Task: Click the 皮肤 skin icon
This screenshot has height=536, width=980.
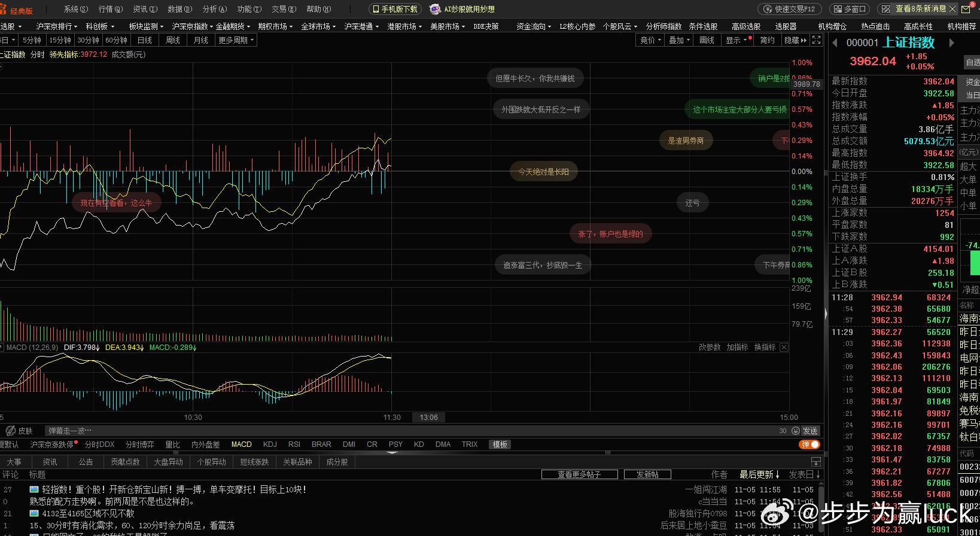Action: (x=10, y=431)
